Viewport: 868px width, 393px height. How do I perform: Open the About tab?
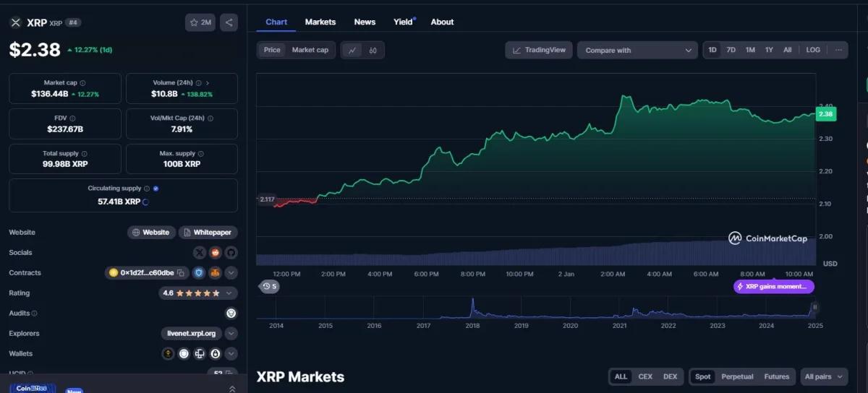tap(442, 22)
